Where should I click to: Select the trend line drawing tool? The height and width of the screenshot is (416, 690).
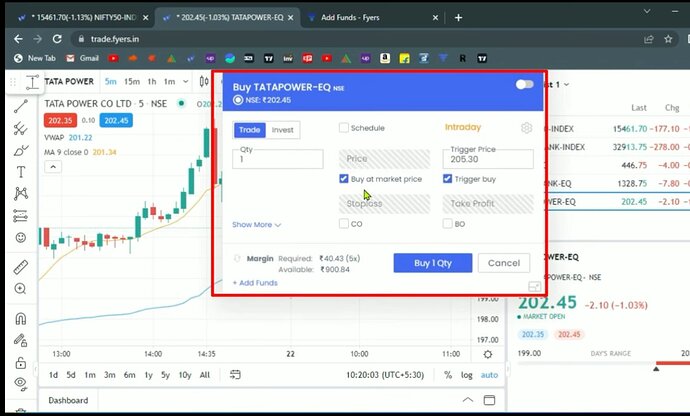pos(21,106)
